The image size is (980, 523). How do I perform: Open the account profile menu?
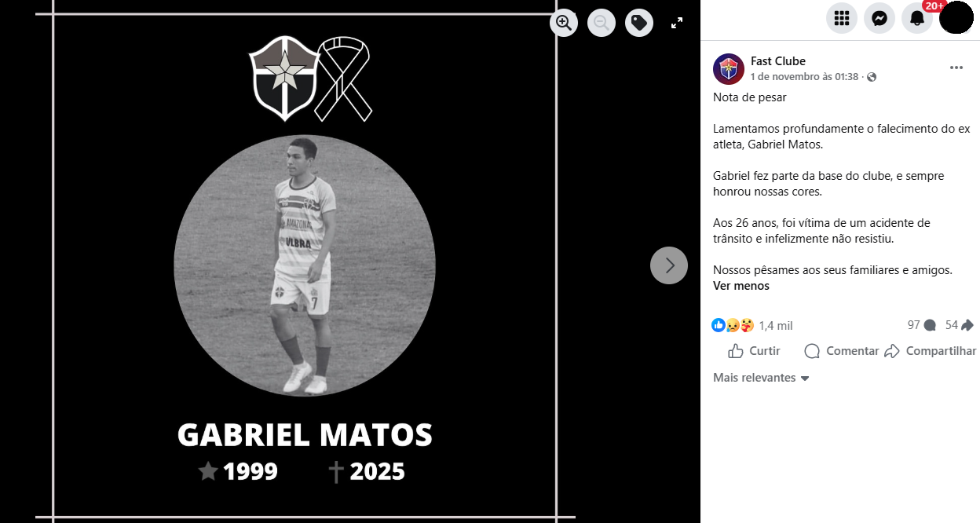pyautogui.click(x=956, y=18)
